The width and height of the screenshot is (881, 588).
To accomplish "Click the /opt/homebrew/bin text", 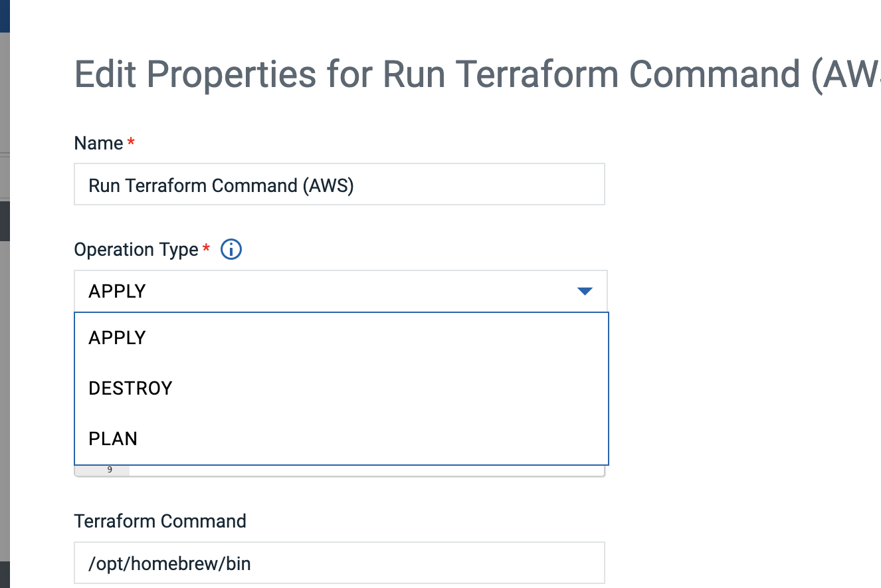I will pyautogui.click(x=169, y=563).
